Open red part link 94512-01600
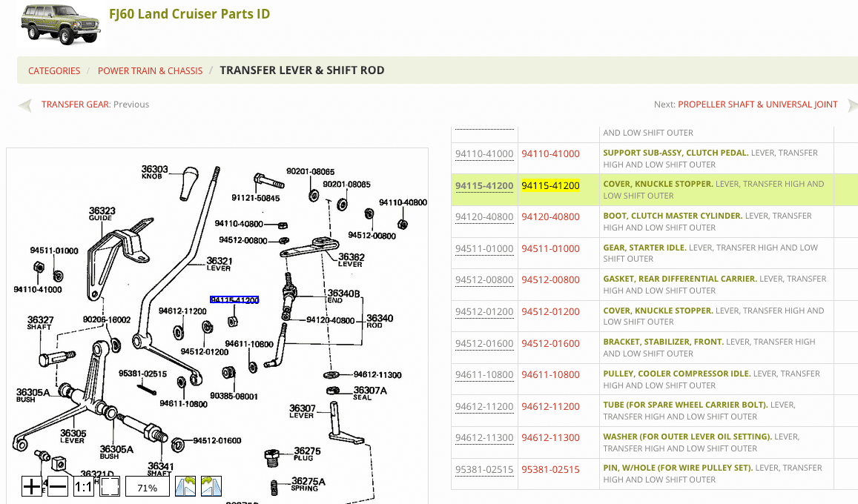Screen dimensions: 858x504 pos(550,343)
